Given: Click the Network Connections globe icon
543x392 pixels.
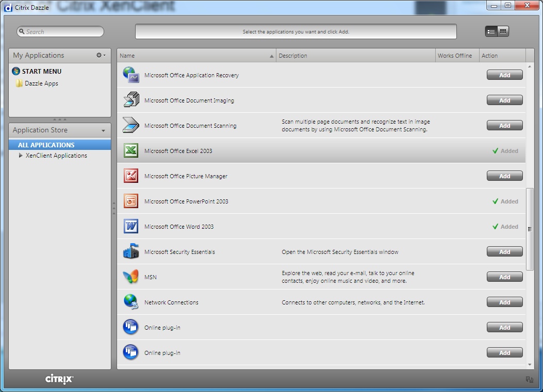Looking at the screenshot, I should tap(131, 302).
